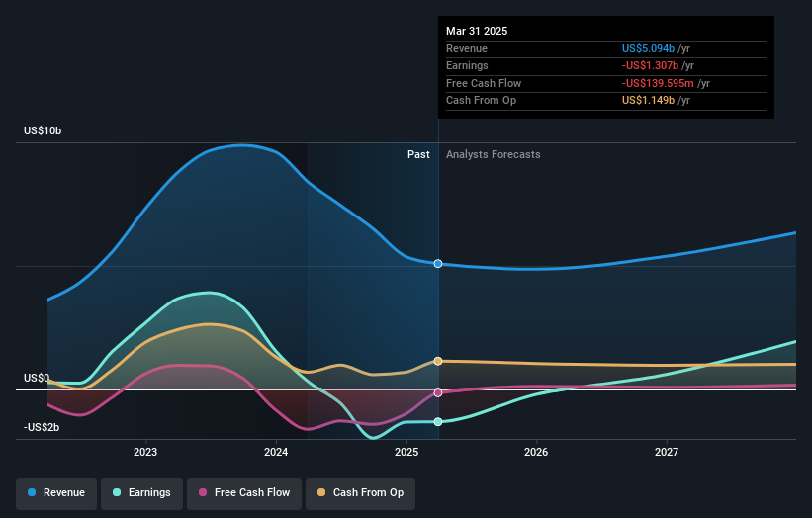
Task: Click the Revenue row label in tooltip
Action: pos(467,48)
